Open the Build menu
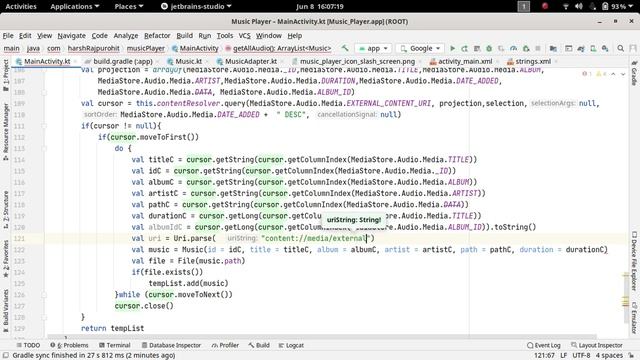640x360 pixels. pyautogui.click(x=184, y=36)
